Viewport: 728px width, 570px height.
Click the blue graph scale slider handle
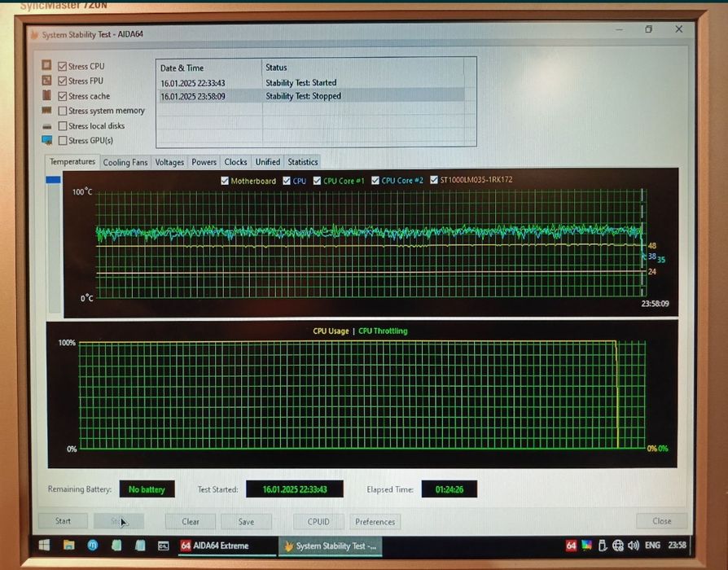coord(54,180)
